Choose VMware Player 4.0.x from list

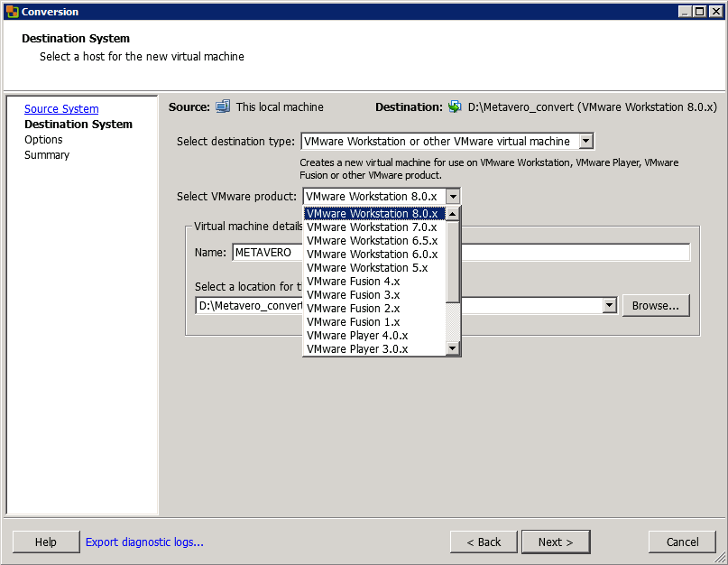coord(374,335)
